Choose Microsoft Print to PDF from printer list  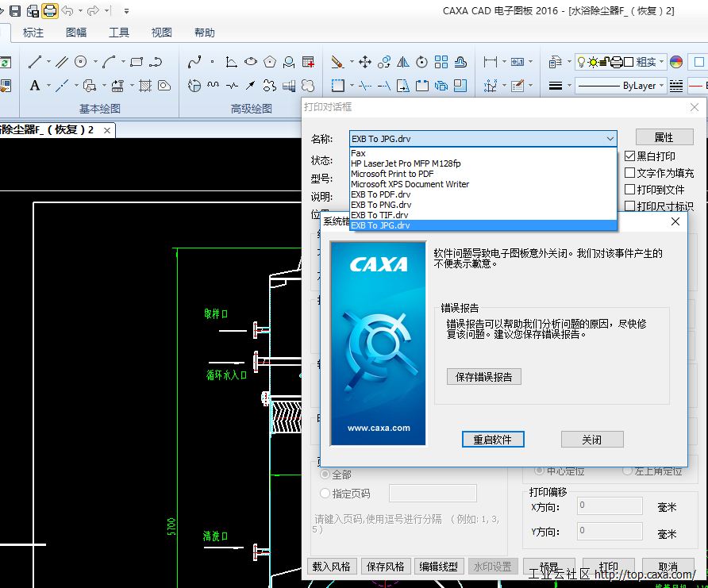tap(483, 174)
